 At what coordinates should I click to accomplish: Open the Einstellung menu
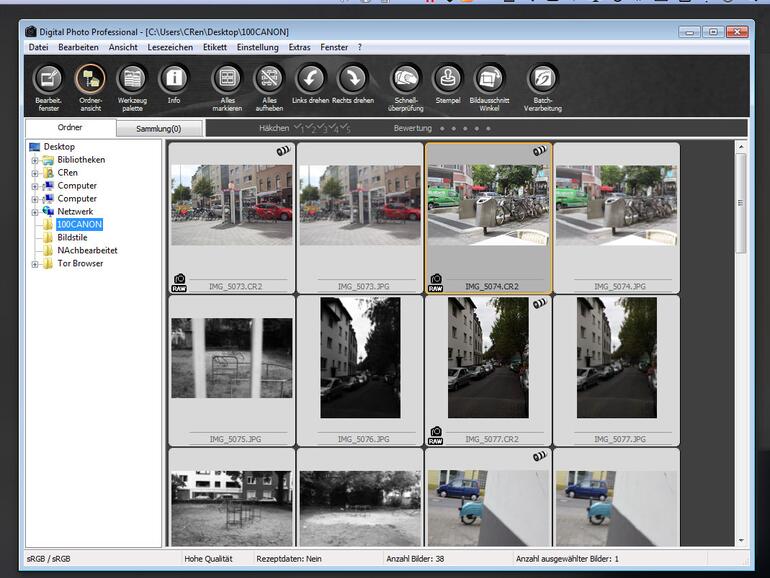(257, 47)
